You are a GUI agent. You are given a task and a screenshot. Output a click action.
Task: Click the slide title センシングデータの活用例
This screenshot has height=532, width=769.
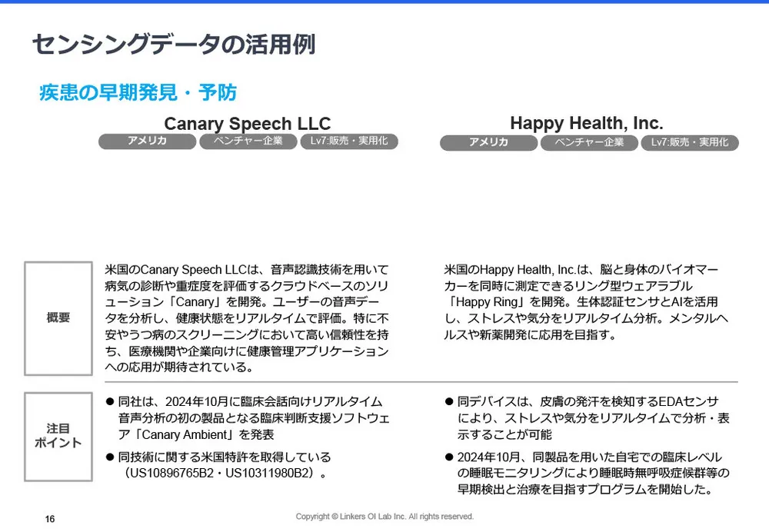click(x=174, y=45)
